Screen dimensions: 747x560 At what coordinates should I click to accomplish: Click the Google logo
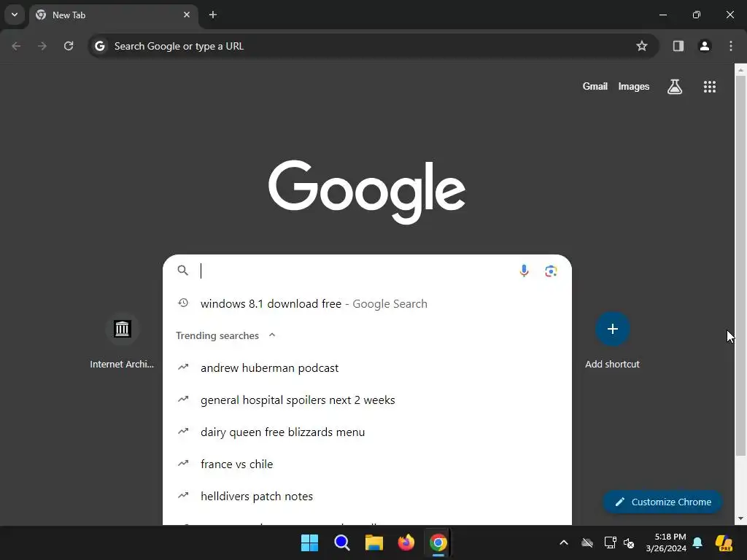pos(366,192)
